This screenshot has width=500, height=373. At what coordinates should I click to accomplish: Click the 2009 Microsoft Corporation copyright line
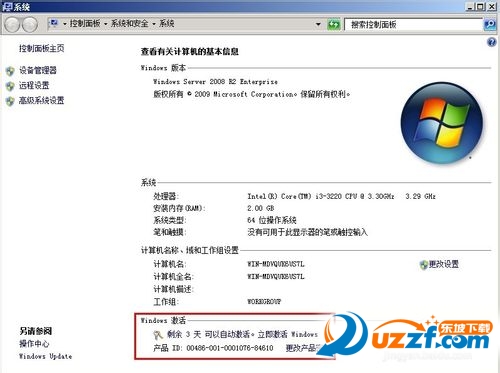tap(252, 94)
